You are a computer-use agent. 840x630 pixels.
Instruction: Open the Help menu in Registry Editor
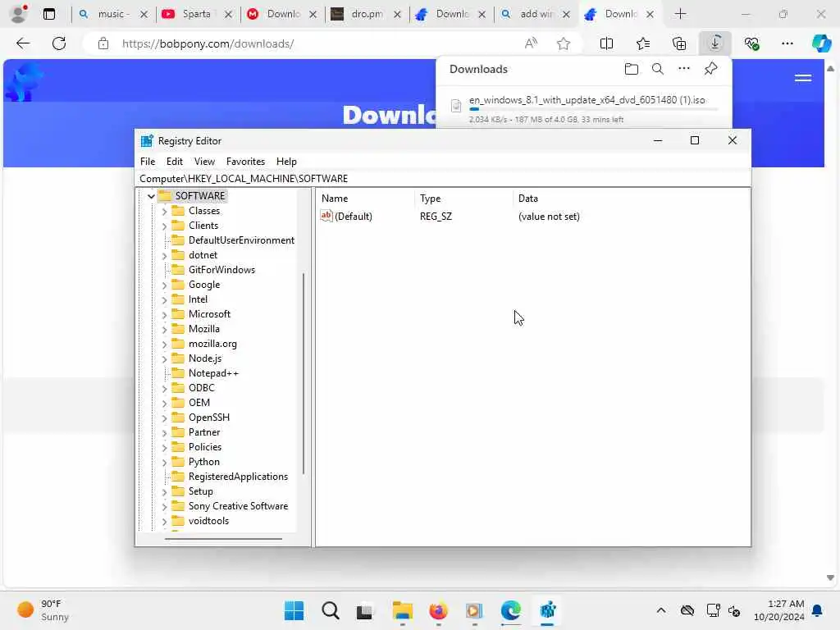pyautogui.click(x=286, y=162)
